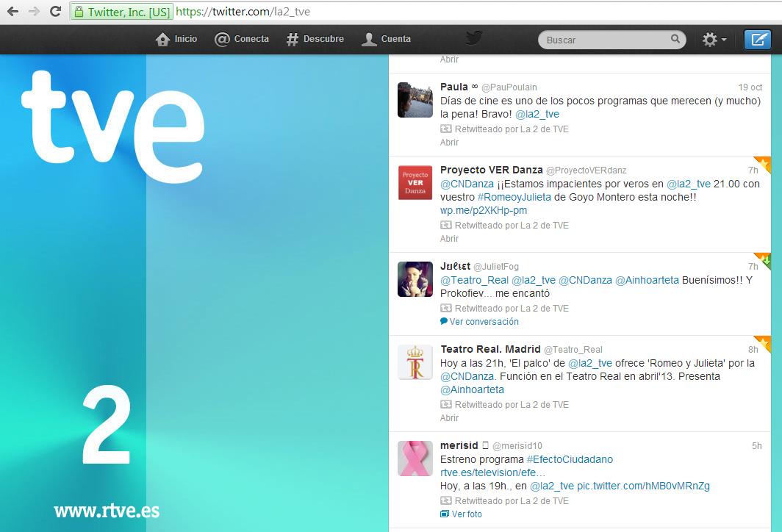The width and height of the screenshot is (782, 532).
Task: Click the browser reload button
Action: (55, 11)
